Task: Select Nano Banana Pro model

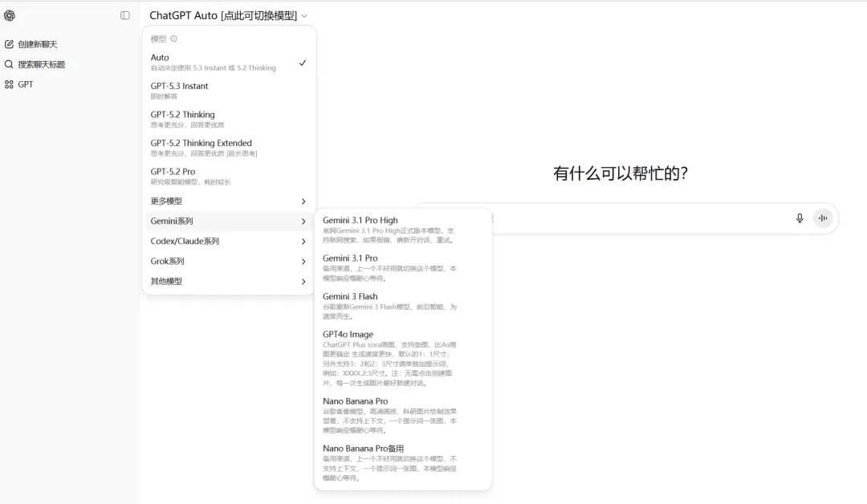Action: click(x=402, y=415)
